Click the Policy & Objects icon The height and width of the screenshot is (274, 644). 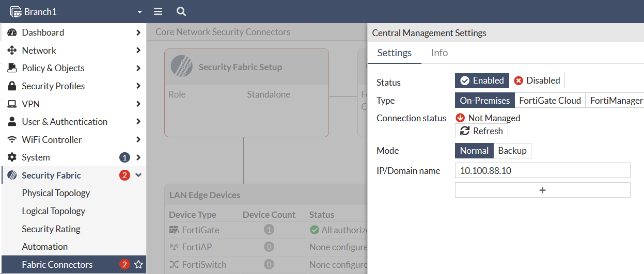tap(12, 68)
